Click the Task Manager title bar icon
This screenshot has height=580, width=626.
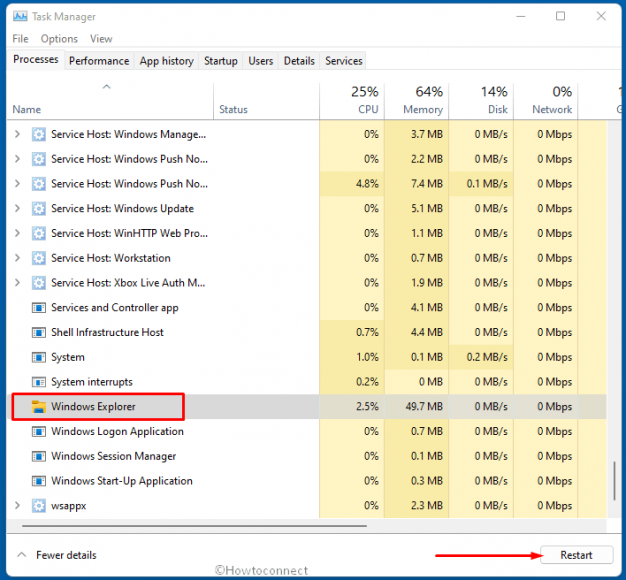[x=20, y=16]
